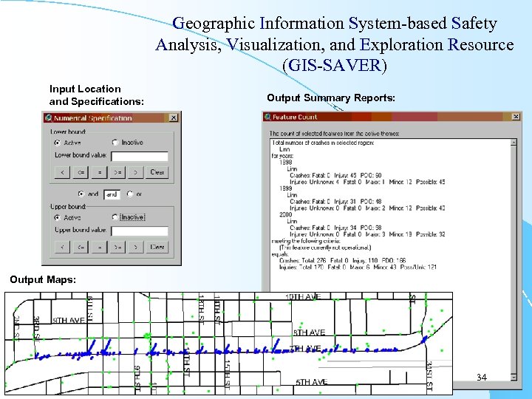Image resolution: width=532 pixels, height=399 pixels.
Task: Click the upper bound less-than button
Action: point(62,247)
